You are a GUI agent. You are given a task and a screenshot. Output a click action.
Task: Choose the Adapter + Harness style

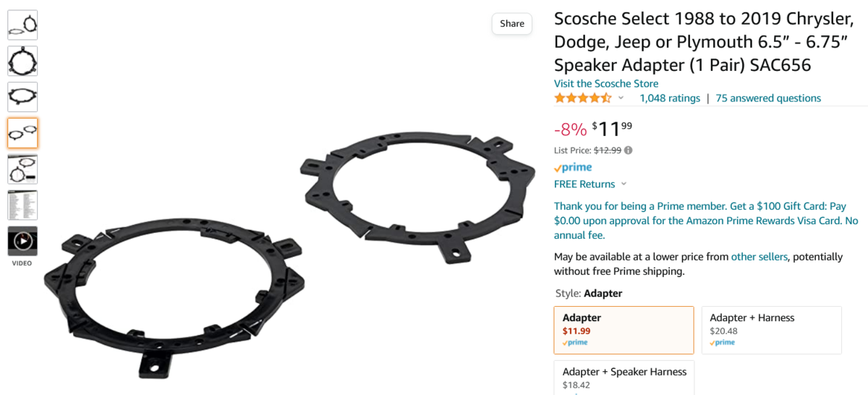pyautogui.click(x=771, y=330)
